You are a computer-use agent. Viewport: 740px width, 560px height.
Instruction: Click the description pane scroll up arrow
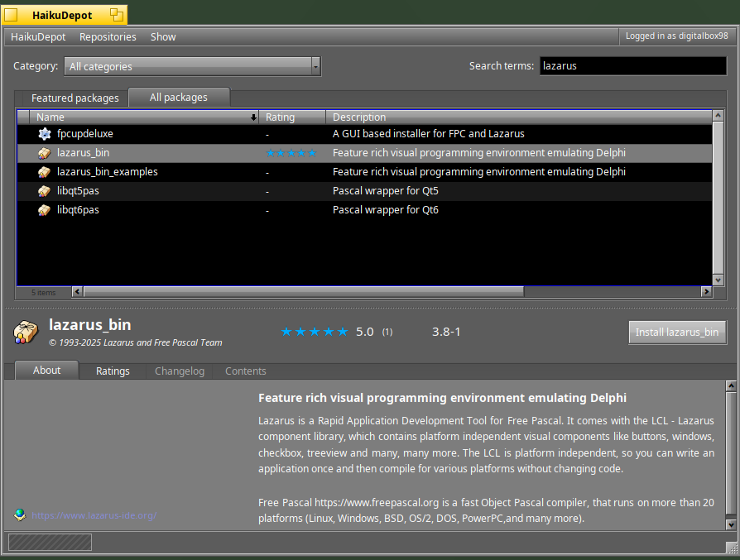tap(731, 386)
